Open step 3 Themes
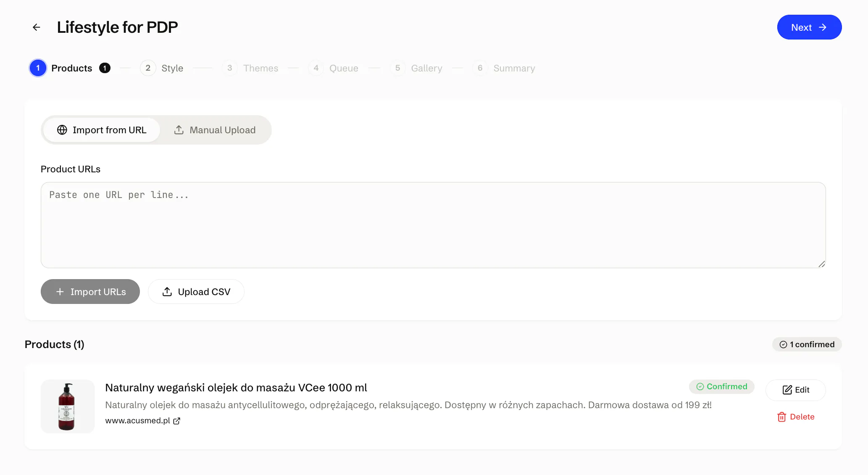Viewport: 868px width, 475px height. 250,68
